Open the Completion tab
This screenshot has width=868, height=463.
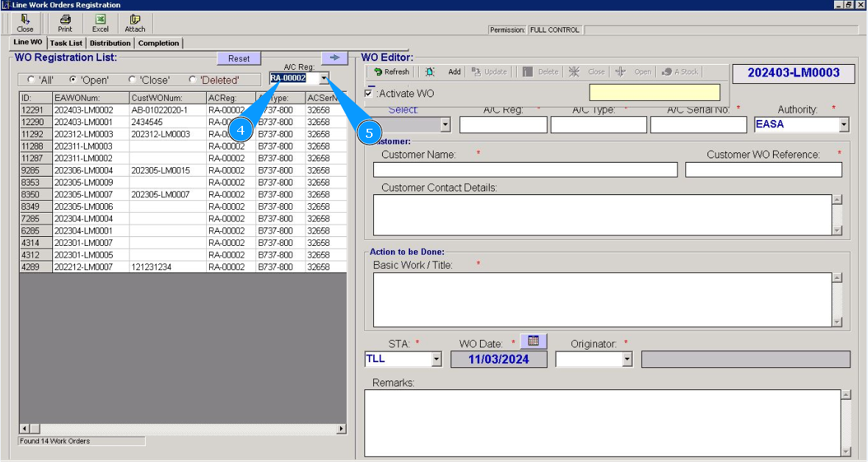click(158, 43)
